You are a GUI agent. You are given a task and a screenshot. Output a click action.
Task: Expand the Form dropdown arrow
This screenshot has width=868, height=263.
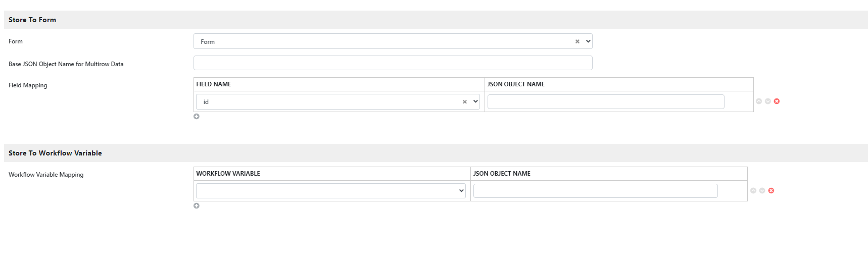click(588, 41)
